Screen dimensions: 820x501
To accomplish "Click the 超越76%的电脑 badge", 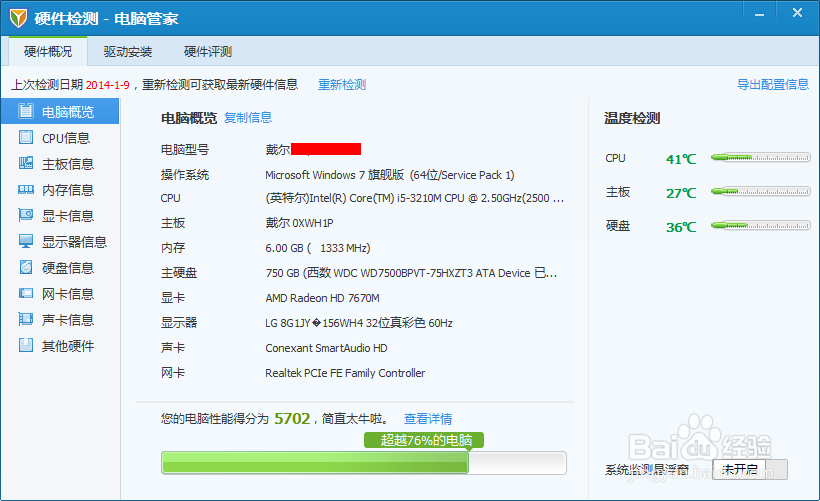I will [x=424, y=440].
